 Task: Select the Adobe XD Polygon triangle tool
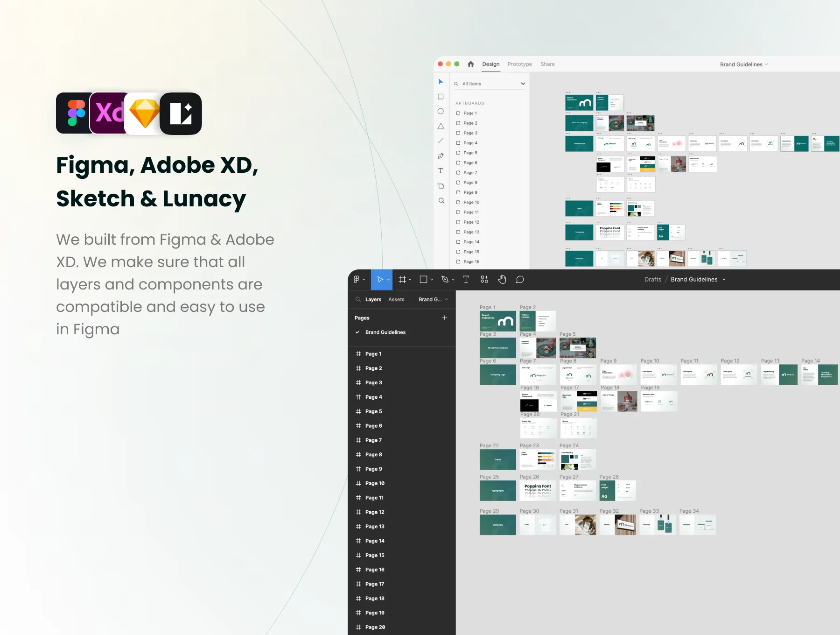(x=441, y=126)
